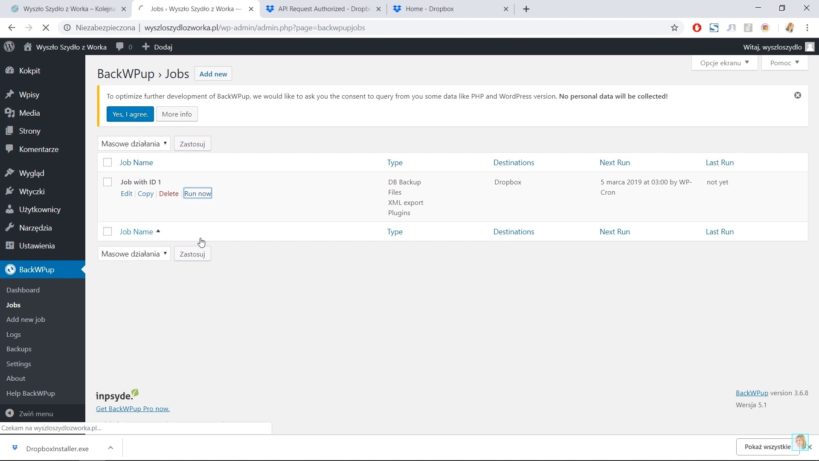This screenshot has width=819, height=461.
Task: Collapse sidebar with Zwiń menu icon
Action: click(x=9, y=413)
